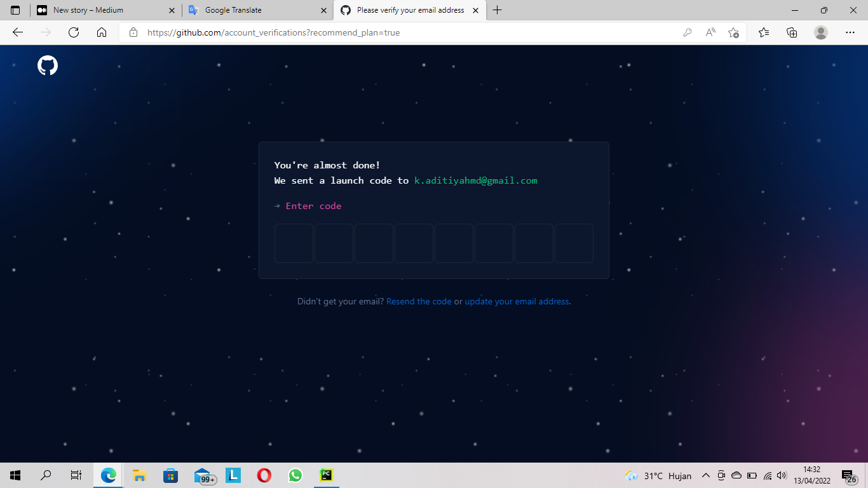This screenshot has width=868, height=488.
Task: View site information via the padlock icon
Action: (x=132, y=32)
